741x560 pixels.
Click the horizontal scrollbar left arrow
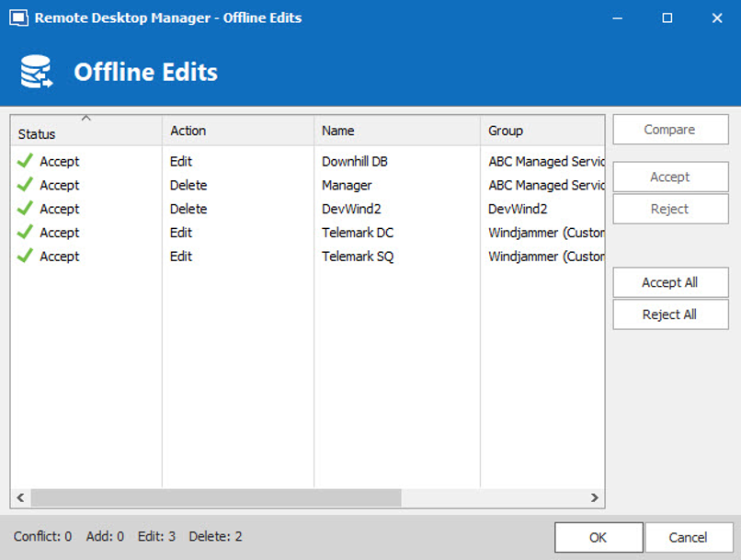[x=20, y=497]
